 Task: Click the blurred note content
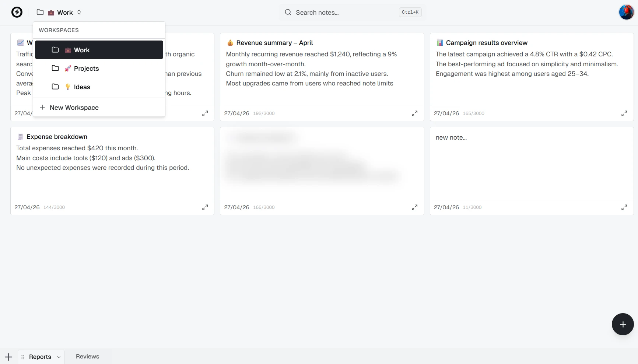click(313, 158)
